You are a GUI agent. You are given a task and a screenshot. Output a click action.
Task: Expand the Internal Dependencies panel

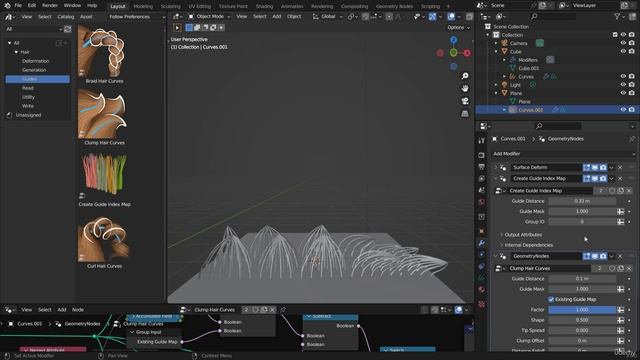528,245
